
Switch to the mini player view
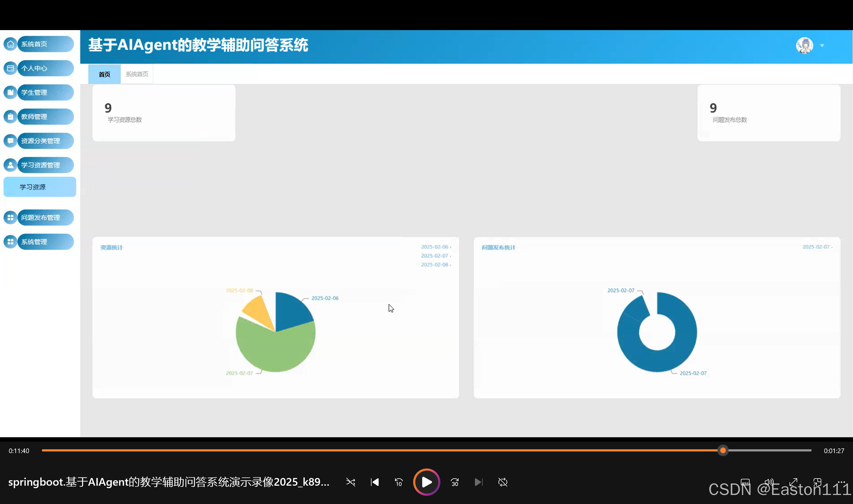(817, 482)
